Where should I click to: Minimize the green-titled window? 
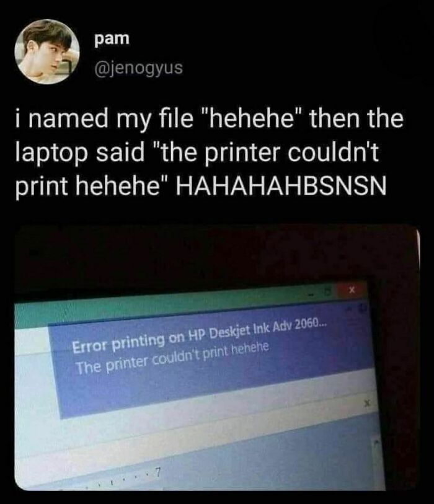point(311,294)
